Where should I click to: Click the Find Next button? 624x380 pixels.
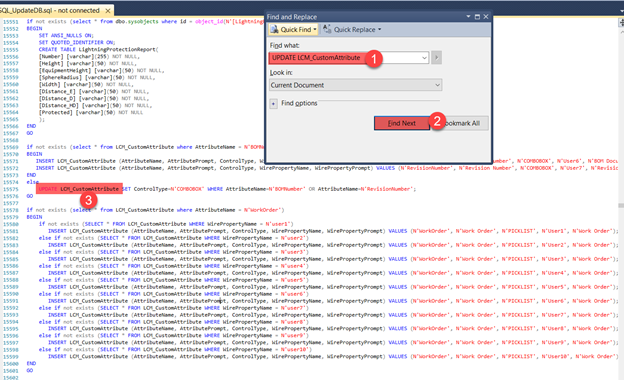point(402,123)
